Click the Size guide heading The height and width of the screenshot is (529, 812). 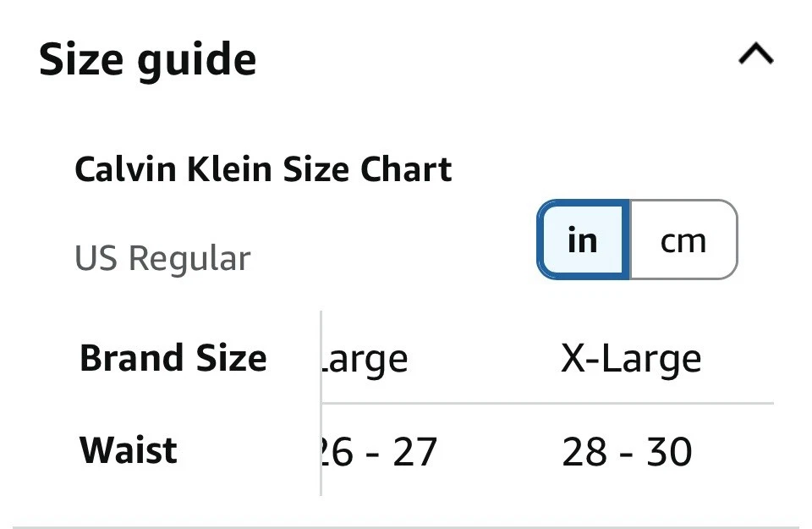(149, 58)
